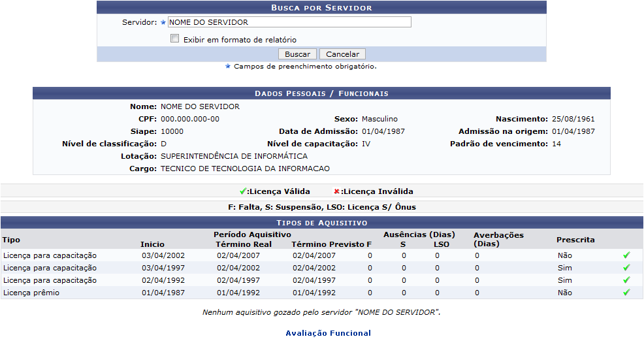Click star icon in the Campos de preenchimento note
Screen dimensions: 644x339
click(228, 66)
